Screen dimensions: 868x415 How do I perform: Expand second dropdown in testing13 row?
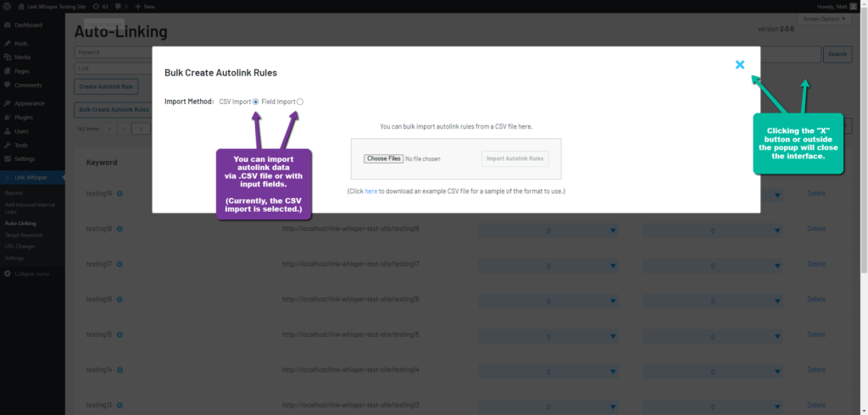[712, 407]
